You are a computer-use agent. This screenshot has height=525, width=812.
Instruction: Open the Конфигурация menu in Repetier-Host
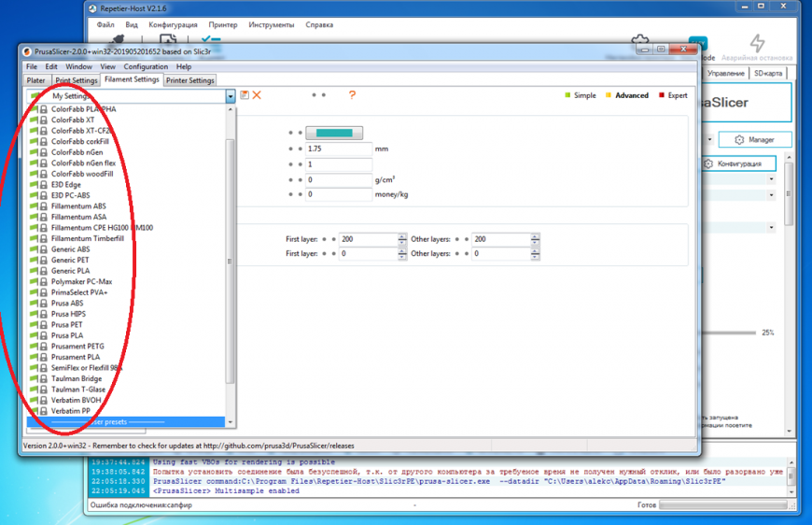coord(173,25)
